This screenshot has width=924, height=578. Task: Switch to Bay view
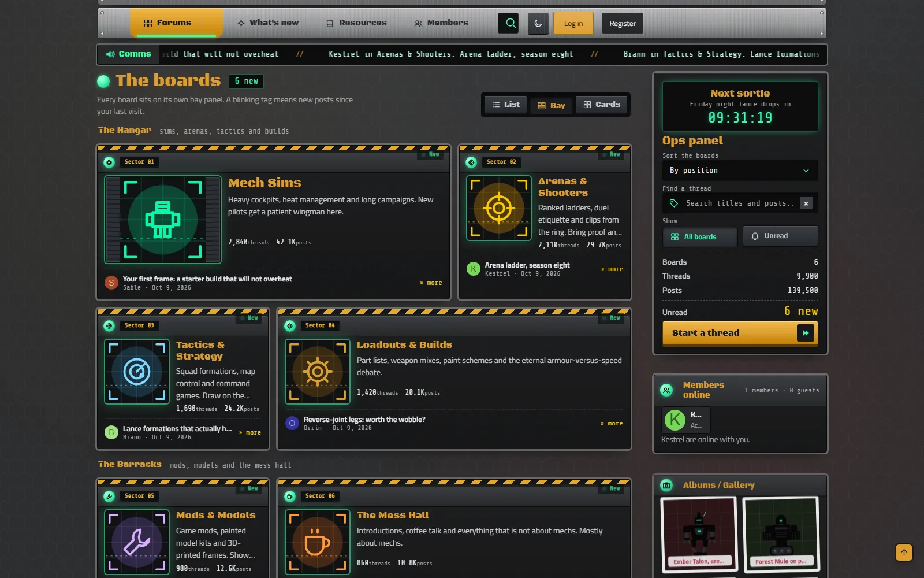coord(551,106)
